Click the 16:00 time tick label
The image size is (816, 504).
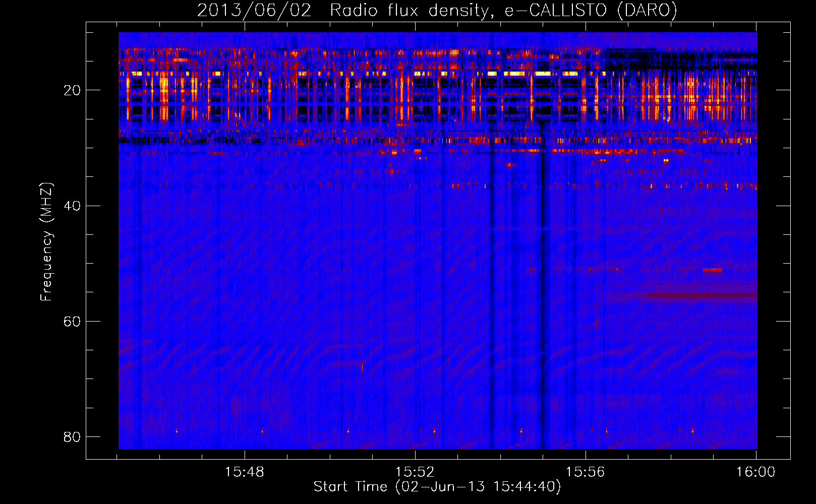pos(755,472)
